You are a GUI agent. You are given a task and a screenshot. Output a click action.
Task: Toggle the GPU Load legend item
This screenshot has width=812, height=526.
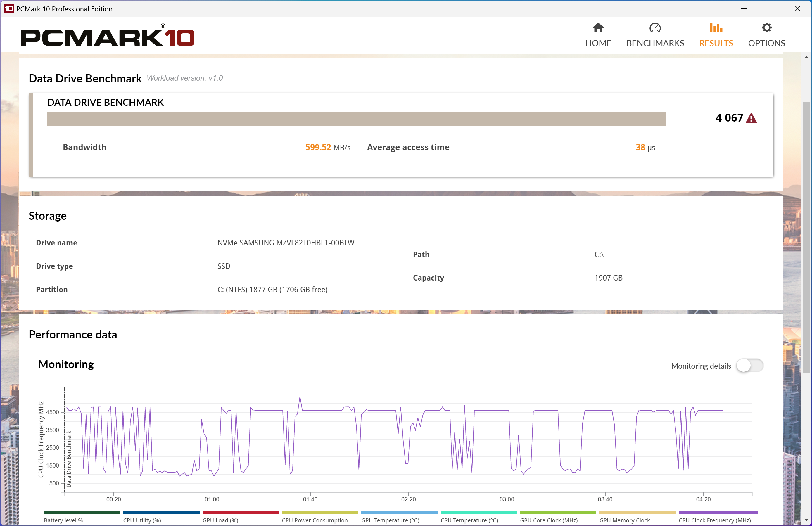(241, 517)
